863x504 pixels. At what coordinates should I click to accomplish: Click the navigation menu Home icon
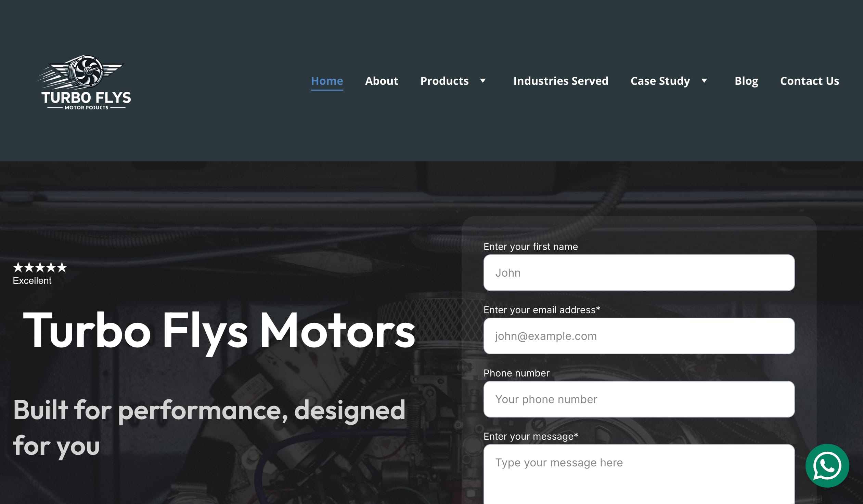click(x=327, y=80)
